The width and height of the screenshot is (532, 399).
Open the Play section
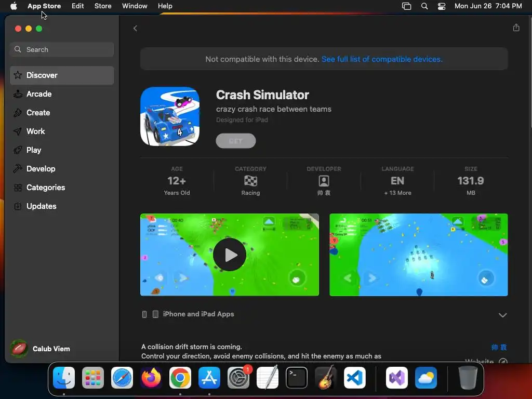[x=62, y=150]
